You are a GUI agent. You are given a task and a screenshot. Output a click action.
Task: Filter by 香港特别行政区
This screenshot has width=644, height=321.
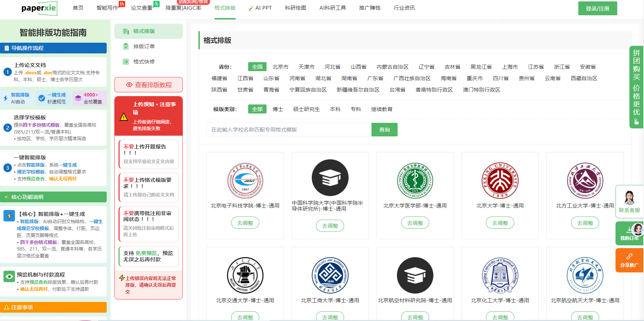coord(434,90)
